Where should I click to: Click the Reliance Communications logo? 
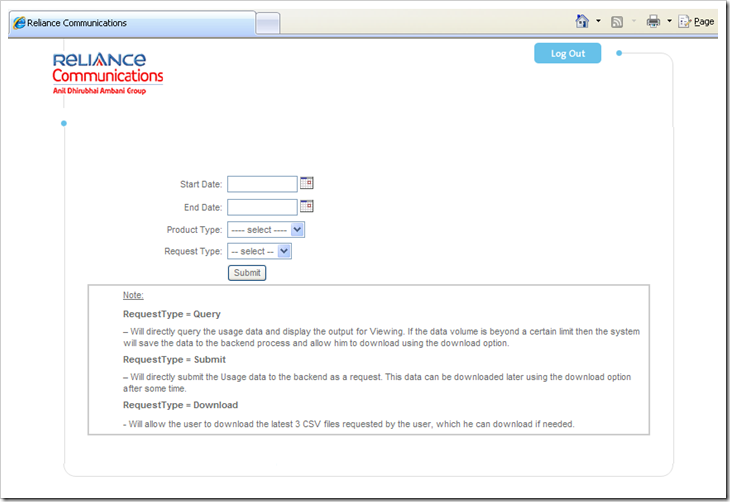click(x=108, y=74)
